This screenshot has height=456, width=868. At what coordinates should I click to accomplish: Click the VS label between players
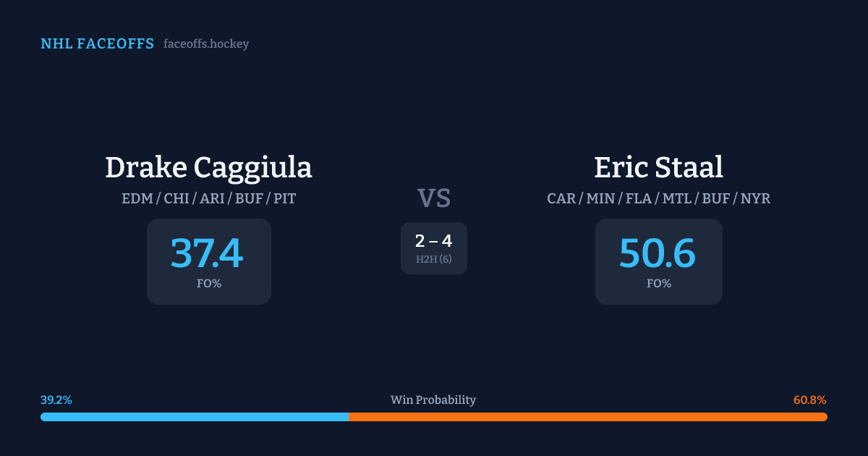click(433, 198)
